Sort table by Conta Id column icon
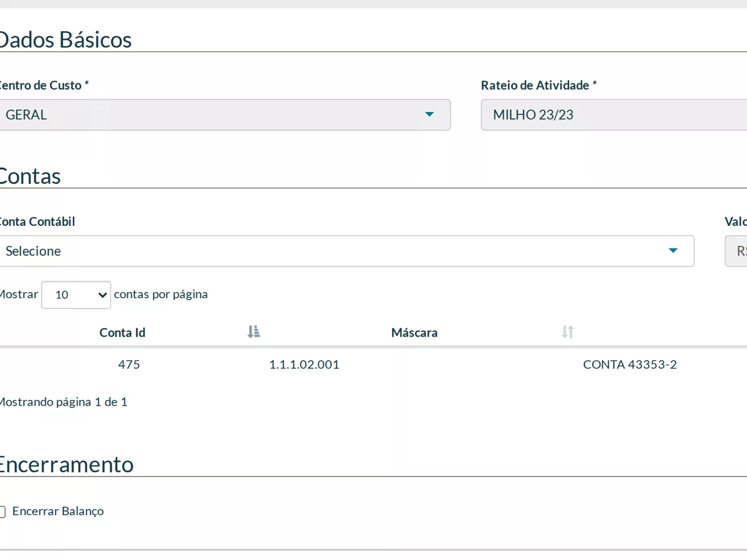The width and height of the screenshot is (747, 560). point(253,332)
